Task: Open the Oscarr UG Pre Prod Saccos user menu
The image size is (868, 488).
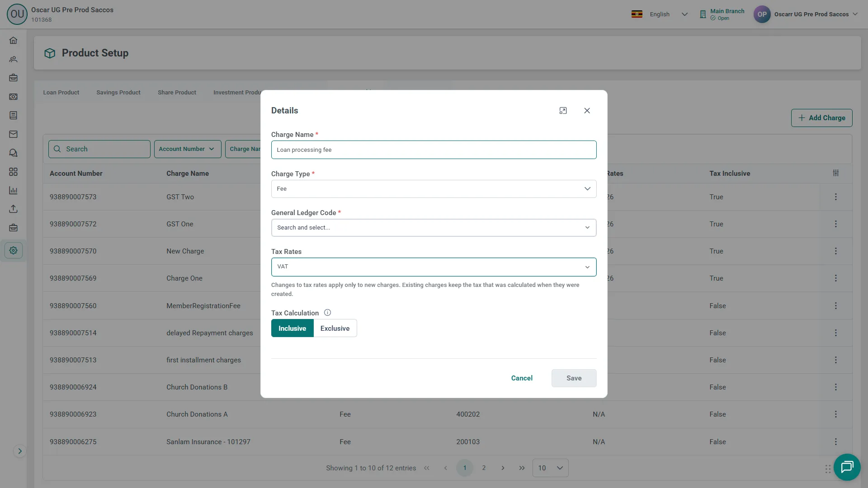Action: (806, 14)
